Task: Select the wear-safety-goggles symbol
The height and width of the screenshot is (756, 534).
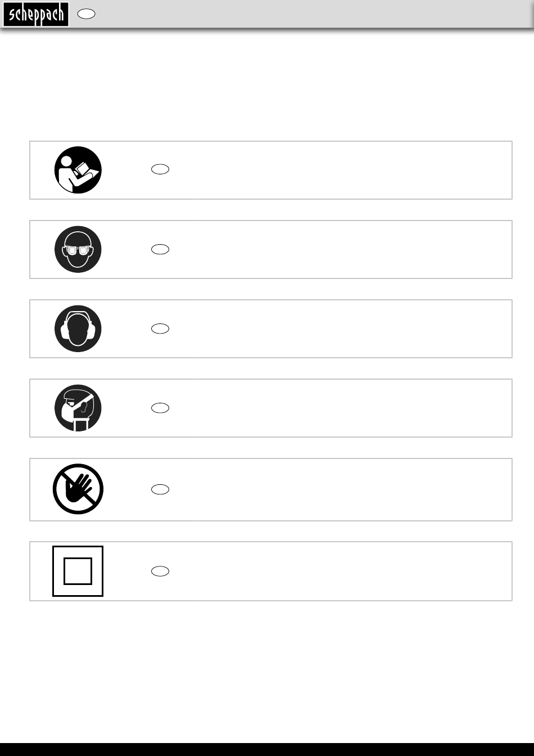Action: click(x=78, y=249)
